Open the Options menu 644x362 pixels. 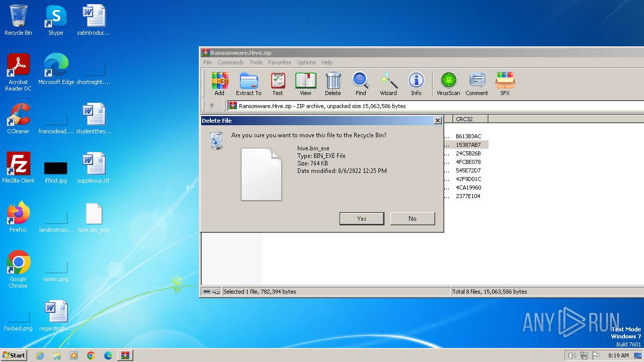[306, 62]
